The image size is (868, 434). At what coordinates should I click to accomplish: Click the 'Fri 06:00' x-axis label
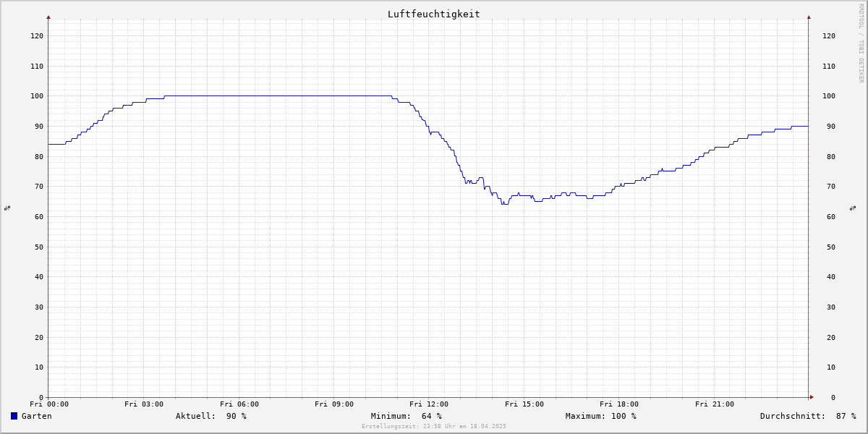point(239,404)
